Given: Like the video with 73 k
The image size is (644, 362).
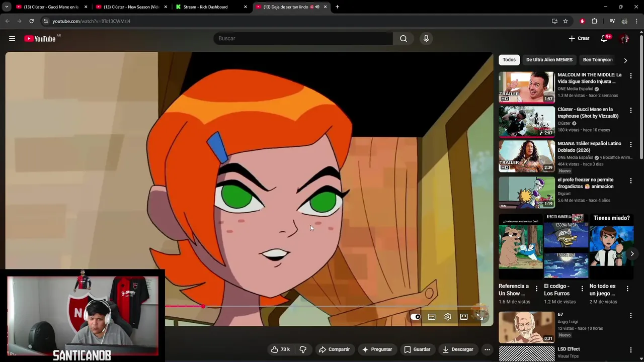Looking at the screenshot, I should point(280,349).
